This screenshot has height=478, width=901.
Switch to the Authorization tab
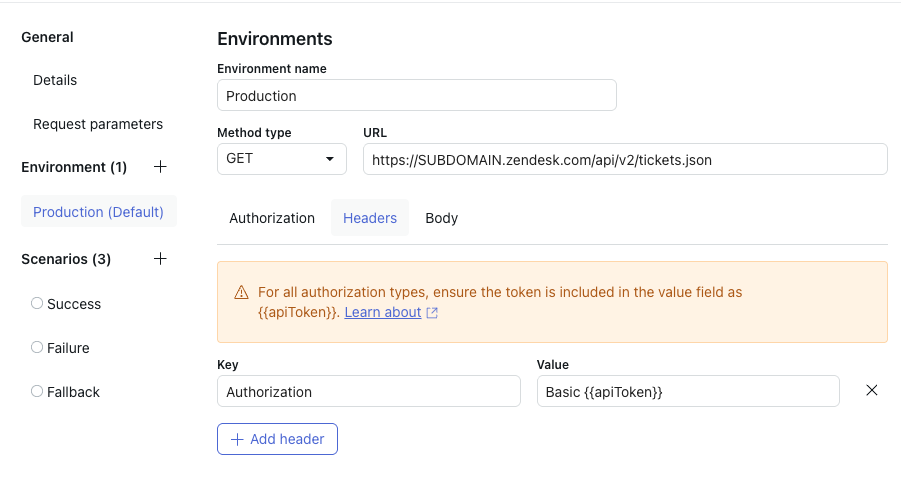[272, 218]
